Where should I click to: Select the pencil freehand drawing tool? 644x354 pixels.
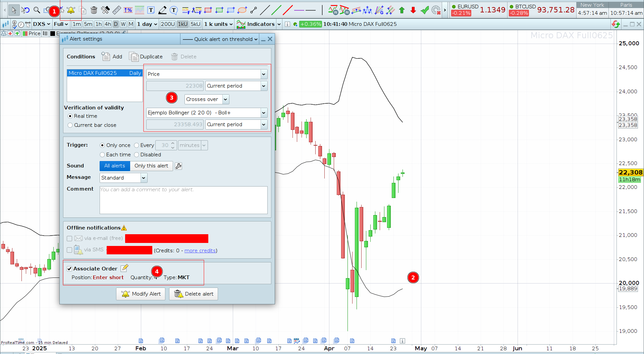(162, 10)
